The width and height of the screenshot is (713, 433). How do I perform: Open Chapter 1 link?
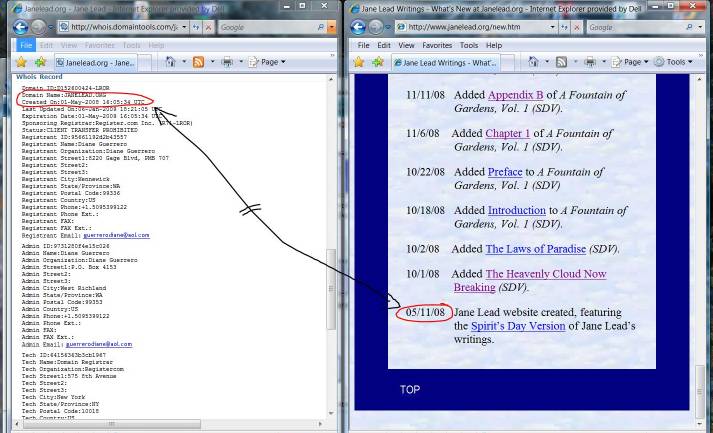point(507,134)
